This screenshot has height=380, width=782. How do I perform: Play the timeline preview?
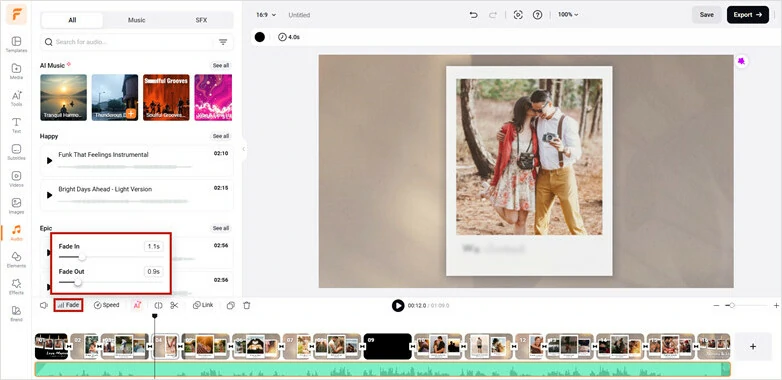(397, 306)
